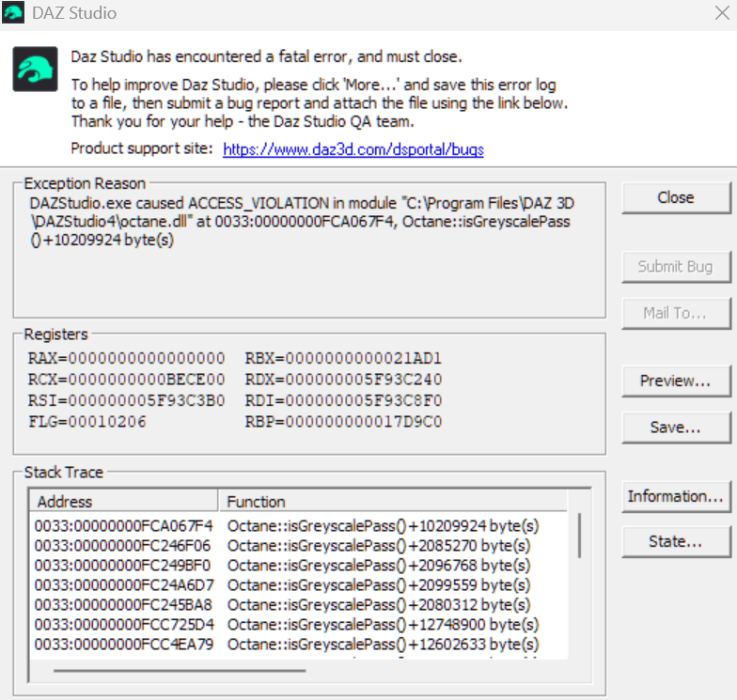Select stack row 0033:00000000FC249BF0
Screen dimensions: 737x700
[x=122, y=566]
